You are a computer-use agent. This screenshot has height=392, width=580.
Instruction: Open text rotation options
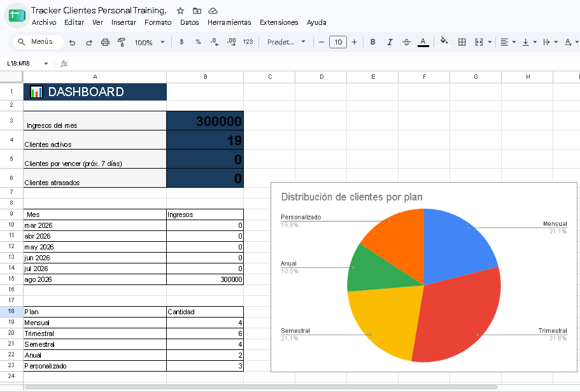coord(568,42)
